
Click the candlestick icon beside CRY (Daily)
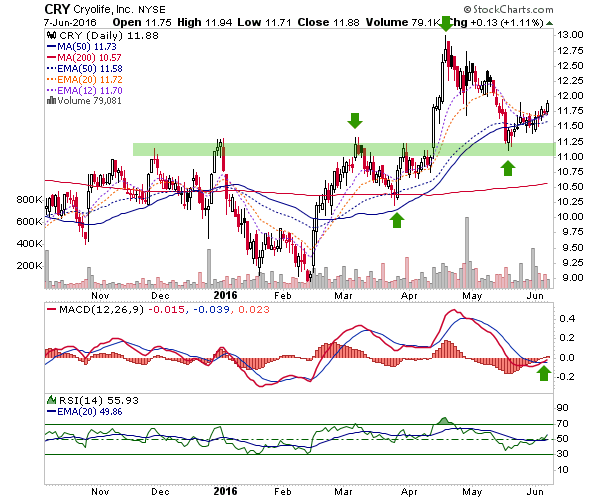pos(52,36)
